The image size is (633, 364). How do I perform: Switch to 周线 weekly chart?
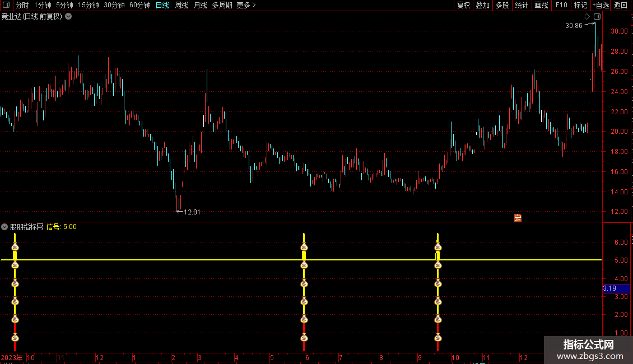181,5
